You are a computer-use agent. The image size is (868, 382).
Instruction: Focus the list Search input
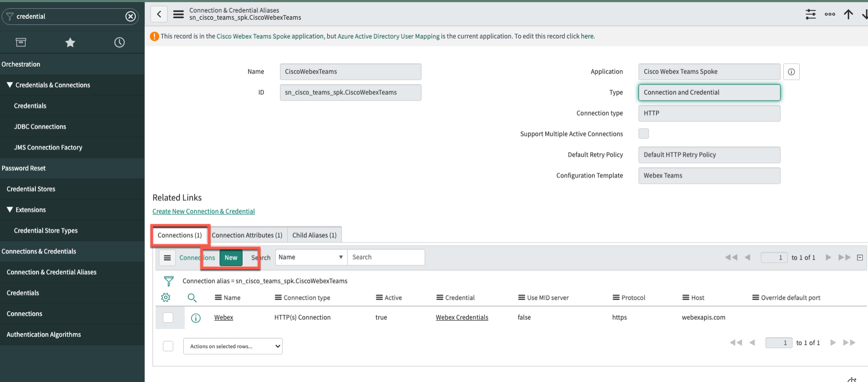(386, 257)
